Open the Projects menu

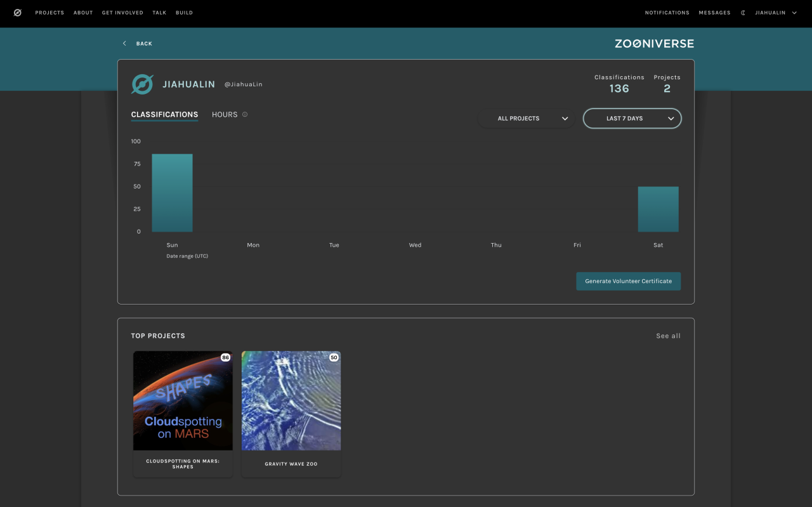coord(49,13)
